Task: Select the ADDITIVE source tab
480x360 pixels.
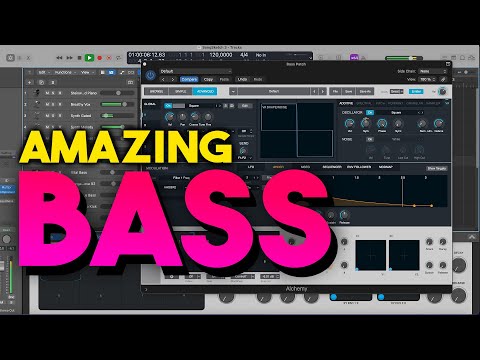Action: point(346,103)
